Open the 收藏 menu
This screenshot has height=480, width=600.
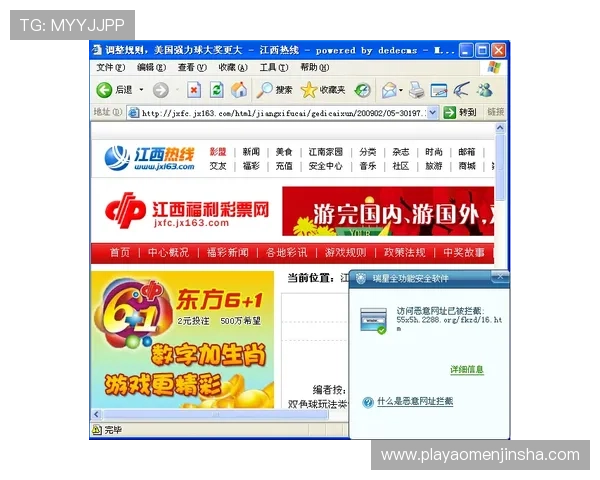233,68
